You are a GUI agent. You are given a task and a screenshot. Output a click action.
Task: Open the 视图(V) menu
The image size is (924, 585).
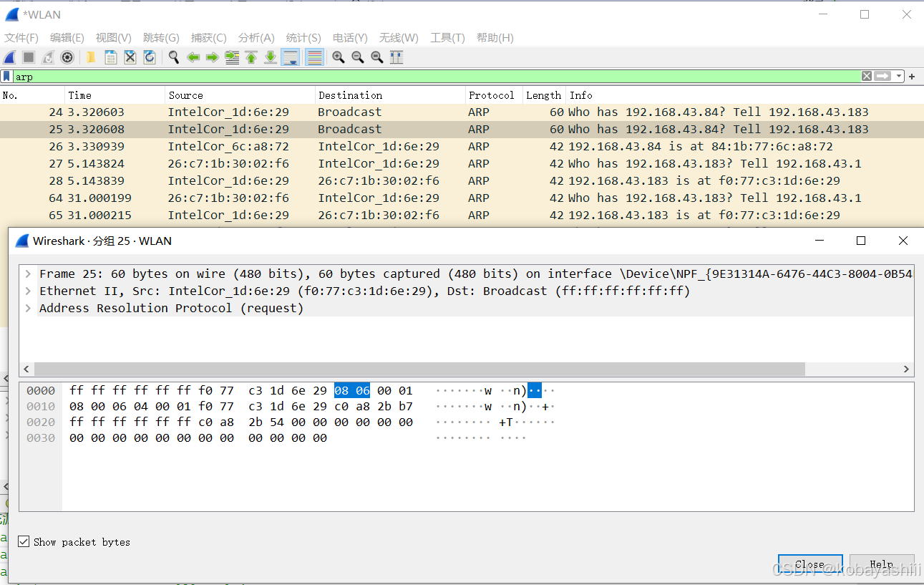pyautogui.click(x=114, y=38)
